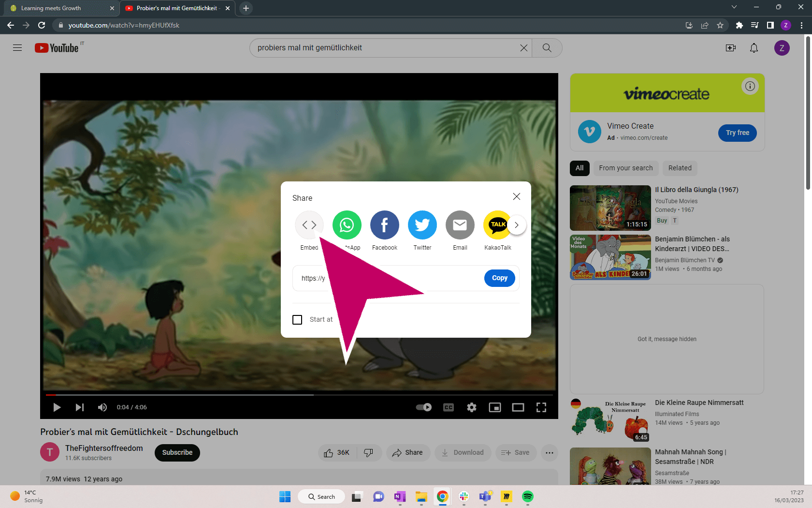Open OneNote from the taskbar
This screenshot has width=812, height=508.
coord(400,496)
